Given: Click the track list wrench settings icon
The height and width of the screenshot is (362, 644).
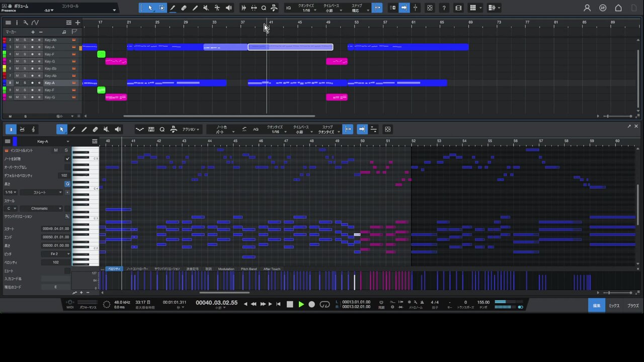Looking at the screenshot, I should [26, 23].
